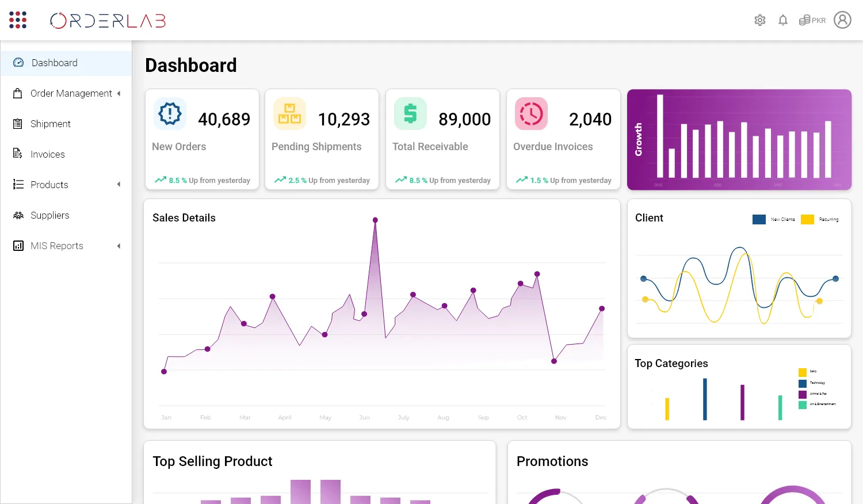Screen dimensions: 863x504
Task: Click the Overdue Invoices clock icon
Action: pyautogui.click(x=531, y=113)
